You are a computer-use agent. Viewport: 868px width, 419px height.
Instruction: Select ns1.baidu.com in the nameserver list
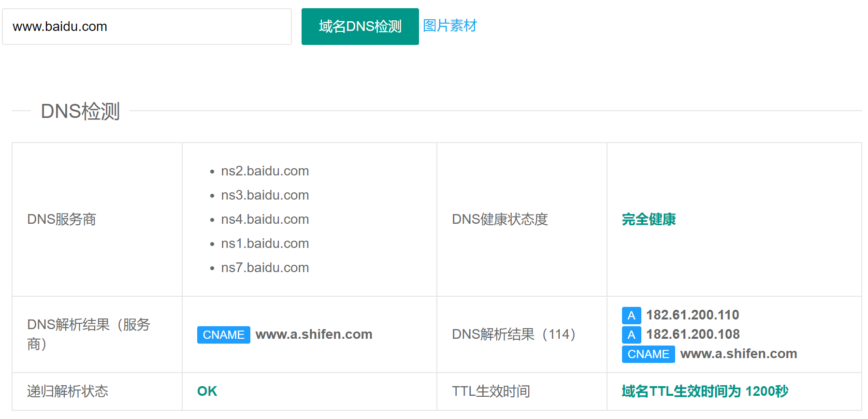point(265,244)
